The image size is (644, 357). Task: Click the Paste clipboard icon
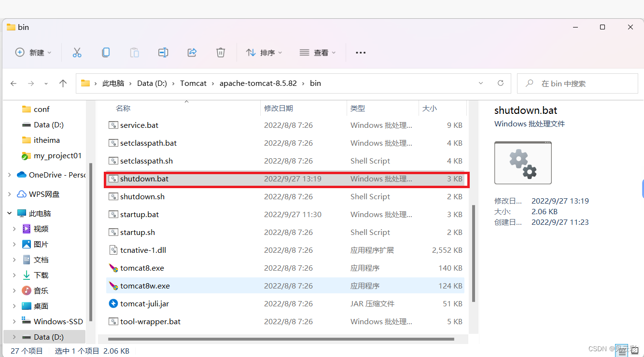[135, 53]
